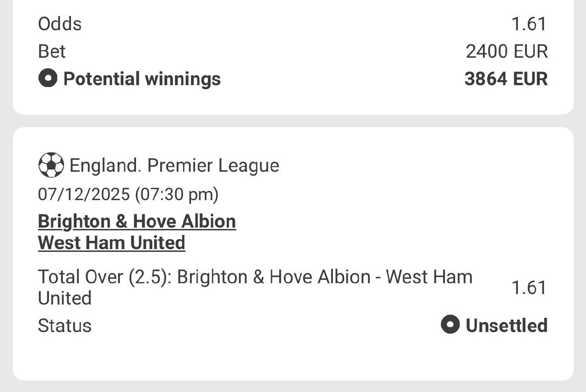Open the Brighton & Hove Albion link
The width and height of the screenshot is (586, 392).
click(x=137, y=222)
